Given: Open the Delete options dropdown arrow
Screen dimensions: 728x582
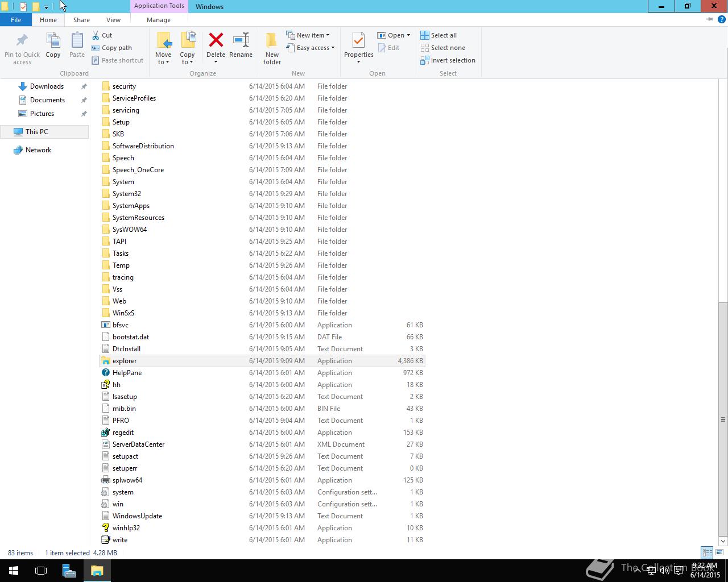Looking at the screenshot, I should pyautogui.click(x=216, y=61).
